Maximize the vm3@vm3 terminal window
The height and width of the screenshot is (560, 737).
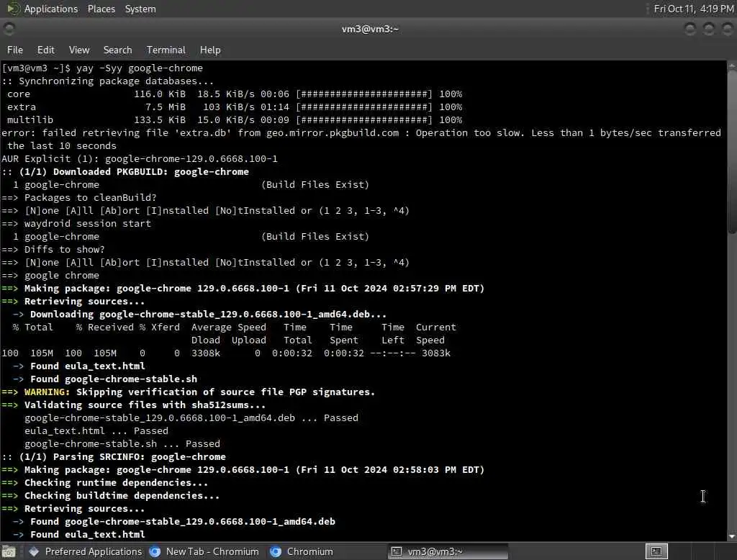tap(709, 30)
